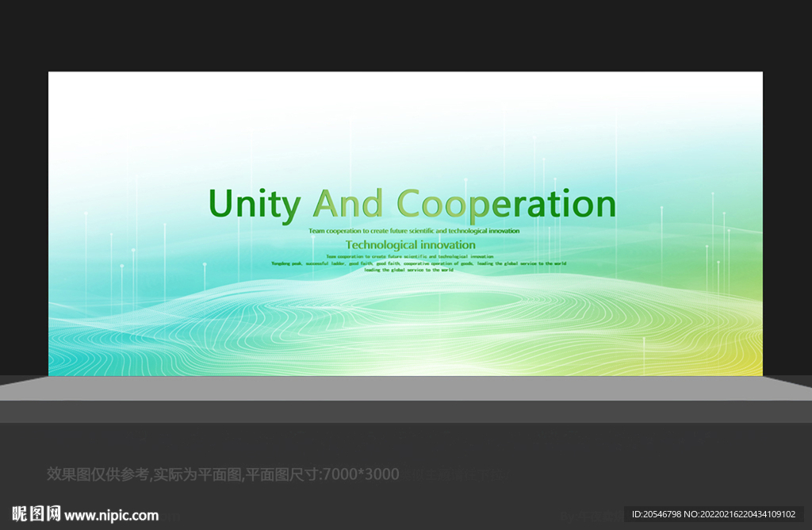
Task: Click the caption text "效果图仅供参考,实际为平面图"
Action: click(x=145, y=474)
